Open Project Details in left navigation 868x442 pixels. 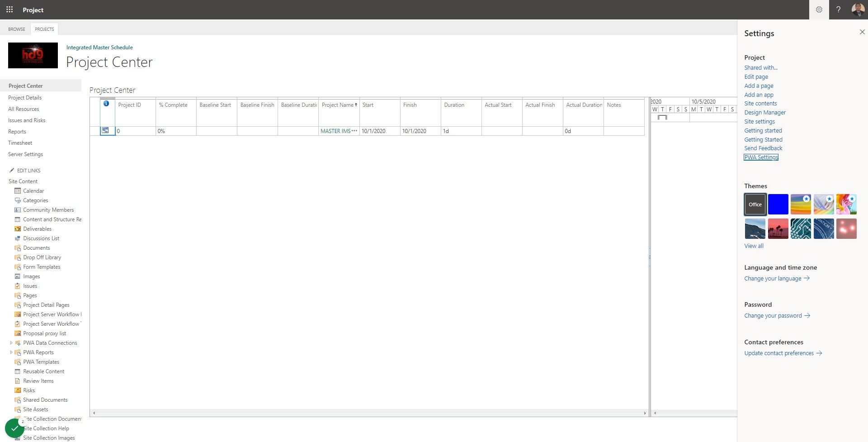click(x=25, y=98)
